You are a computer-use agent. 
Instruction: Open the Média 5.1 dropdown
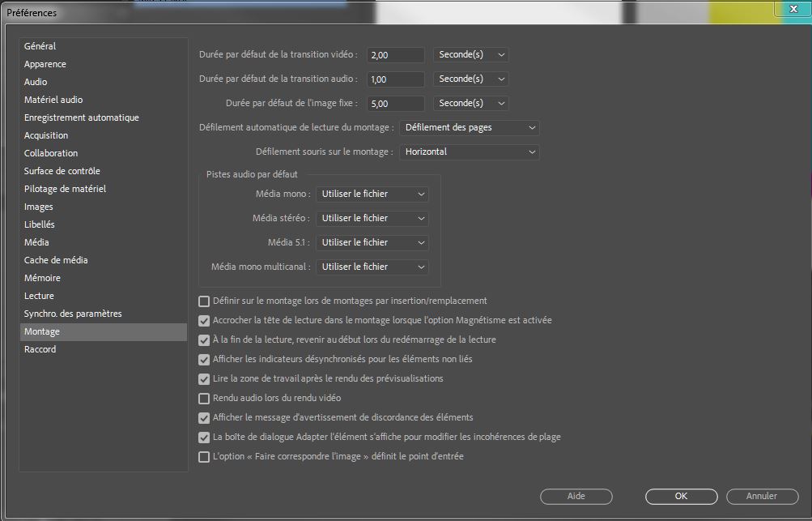(372, 242)
